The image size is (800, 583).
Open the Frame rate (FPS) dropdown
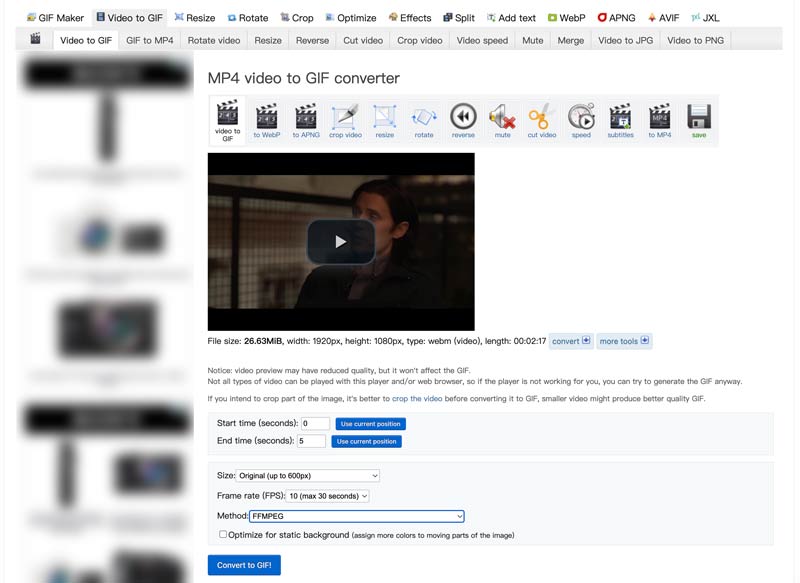point(328,496)
